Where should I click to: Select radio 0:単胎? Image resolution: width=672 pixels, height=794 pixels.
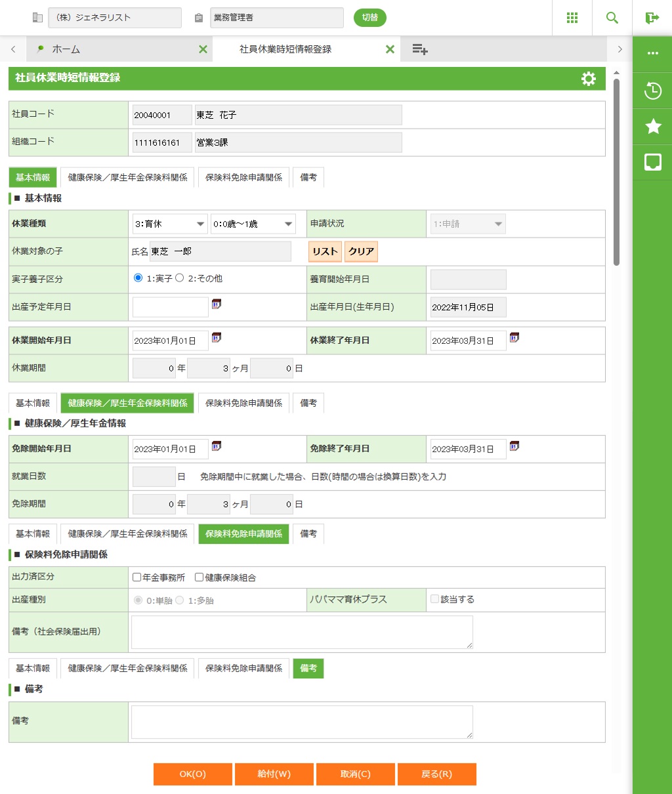point(138,600)
